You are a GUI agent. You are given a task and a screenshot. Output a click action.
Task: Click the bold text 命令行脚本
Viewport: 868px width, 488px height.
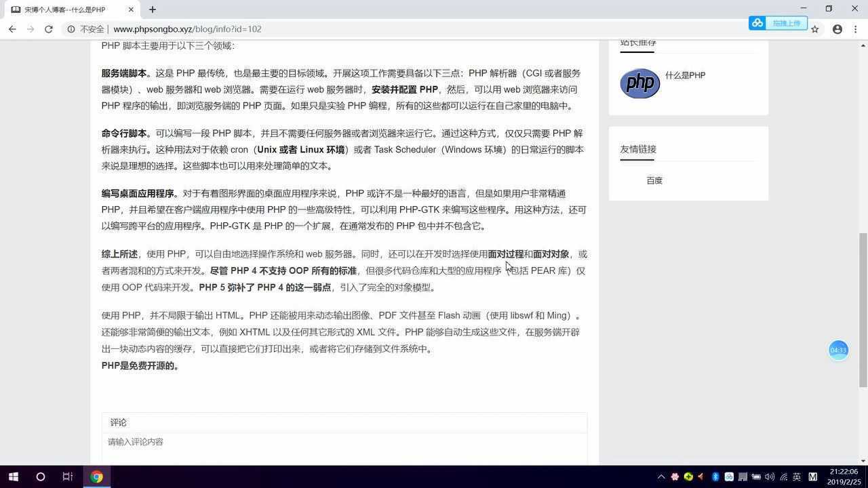coord(123,134)
